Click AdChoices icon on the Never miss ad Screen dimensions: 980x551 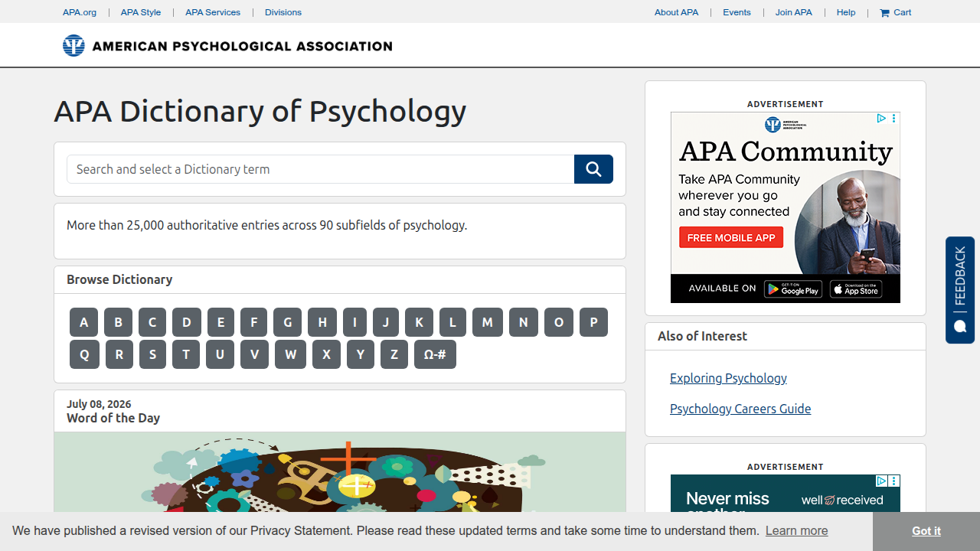click(881, 481)
